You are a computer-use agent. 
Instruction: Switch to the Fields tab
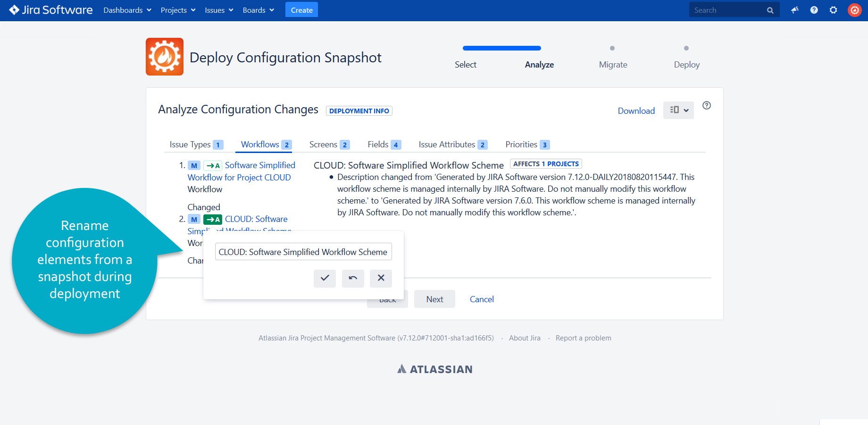click(x=384, y=144)
